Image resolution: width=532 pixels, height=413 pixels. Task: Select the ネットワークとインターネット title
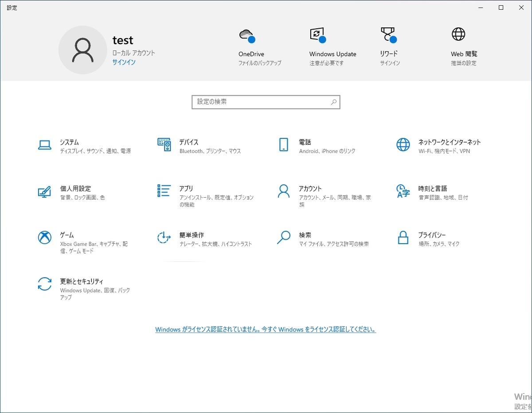pos(450,142)
